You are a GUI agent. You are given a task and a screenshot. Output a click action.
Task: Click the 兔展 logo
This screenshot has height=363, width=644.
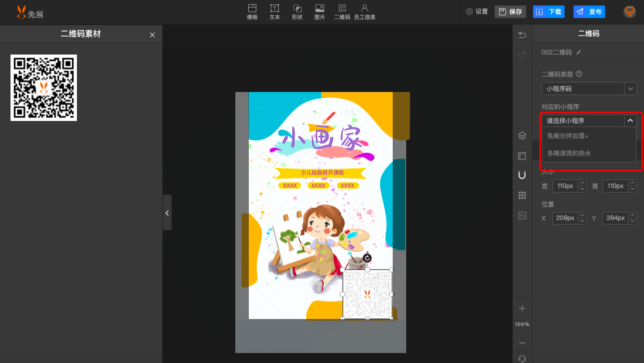point(30,12)
